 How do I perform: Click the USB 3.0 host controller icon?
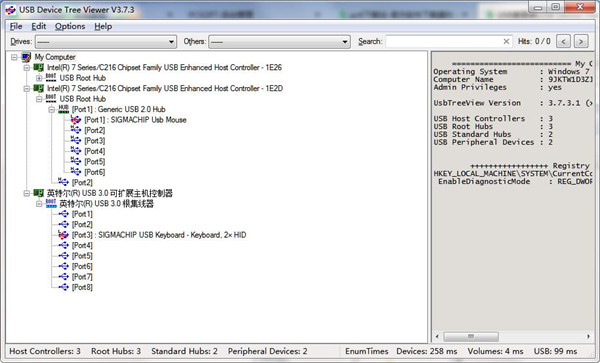tap(38, 193)
